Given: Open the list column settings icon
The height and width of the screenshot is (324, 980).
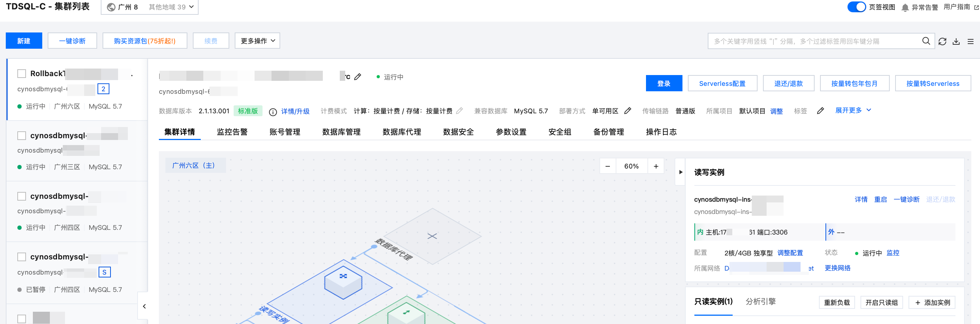Looking at the screenshot, I should [971, 41].
